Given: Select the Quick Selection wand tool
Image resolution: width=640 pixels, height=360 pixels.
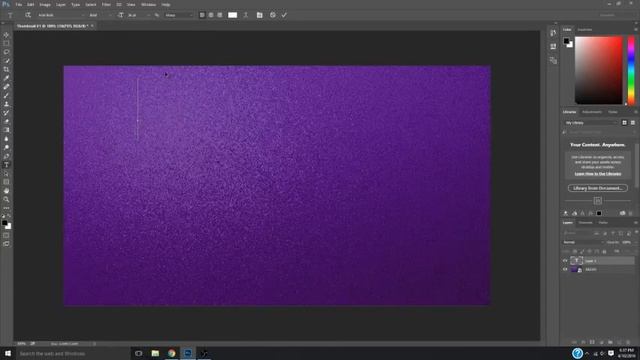Looking at the screenshot, I should coord(6,61).
